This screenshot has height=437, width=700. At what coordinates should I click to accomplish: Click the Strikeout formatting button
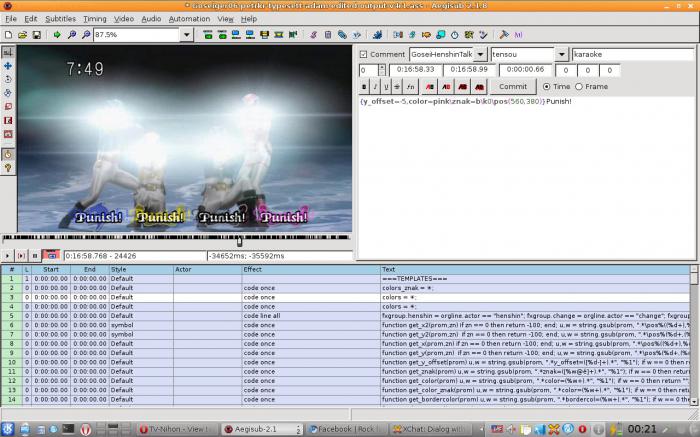click(397, 87)
